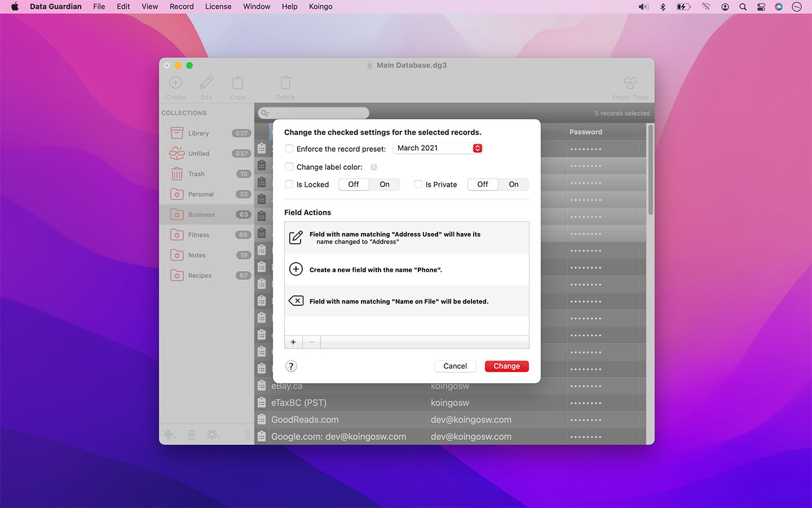The image size is (812, 508).
Task: Open the License menu
Action: click(x=218, y=7)
